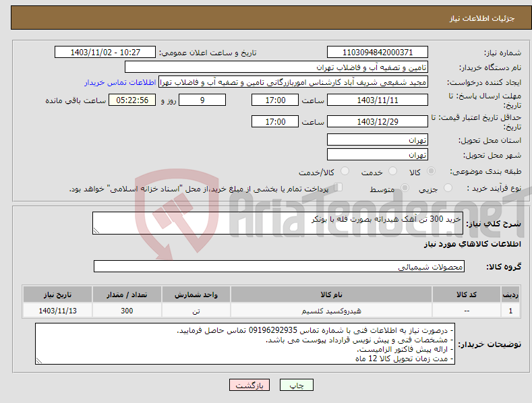Click the نام کالا column header
The image size is (532, 403).
point(331,294)
